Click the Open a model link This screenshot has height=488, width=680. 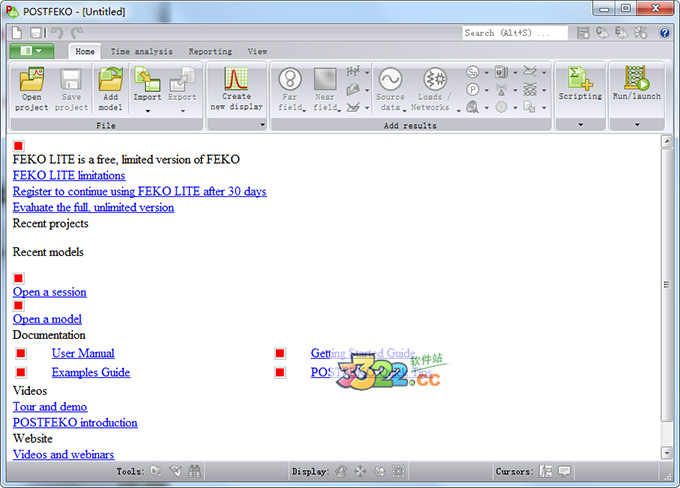[x=47, y=319]
